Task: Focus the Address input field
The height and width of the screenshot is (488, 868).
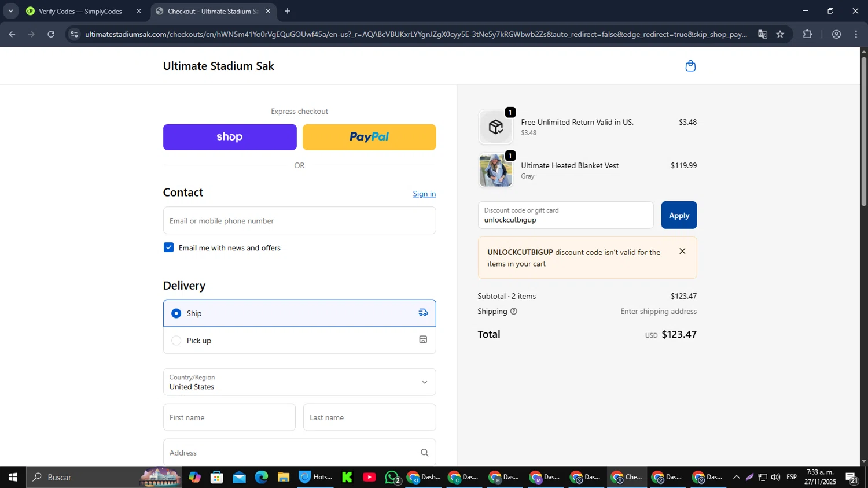Action: pyautogui.click(x=300, y=453)
